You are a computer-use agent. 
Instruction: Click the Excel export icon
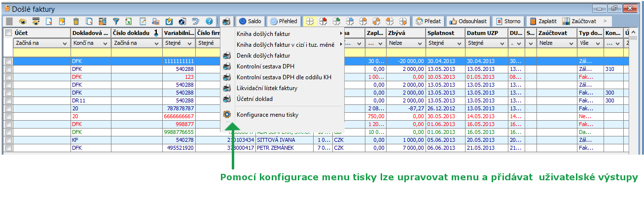click(x=129, y=22)
